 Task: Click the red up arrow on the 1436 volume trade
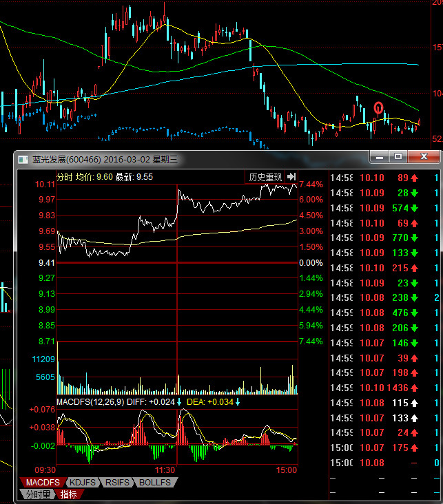414,388
